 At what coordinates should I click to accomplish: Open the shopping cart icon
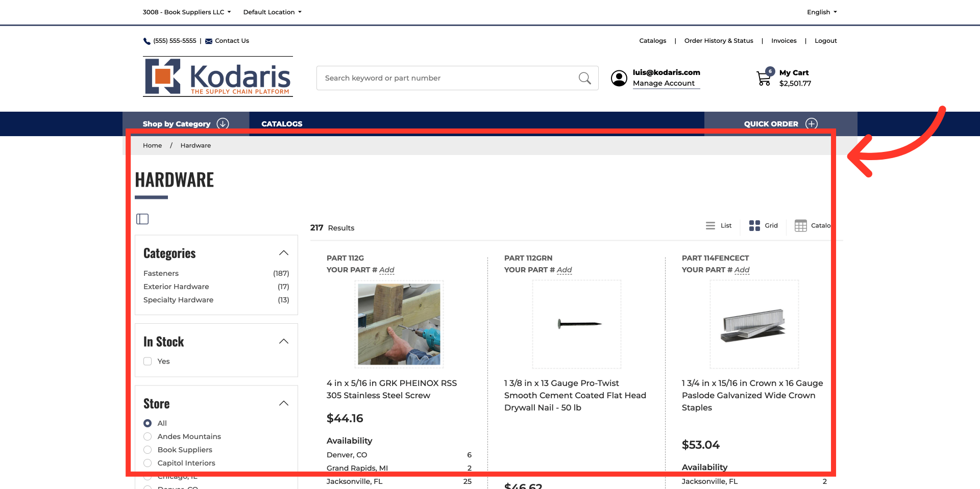pos(764,79)
